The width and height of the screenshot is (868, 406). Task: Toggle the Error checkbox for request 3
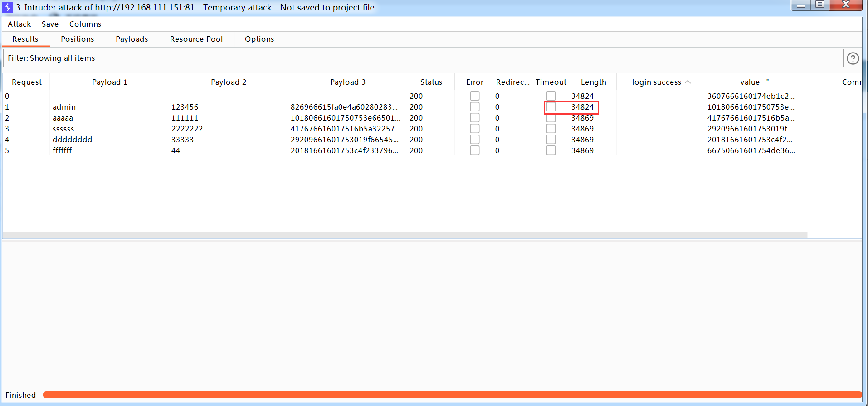pos(474,129)
